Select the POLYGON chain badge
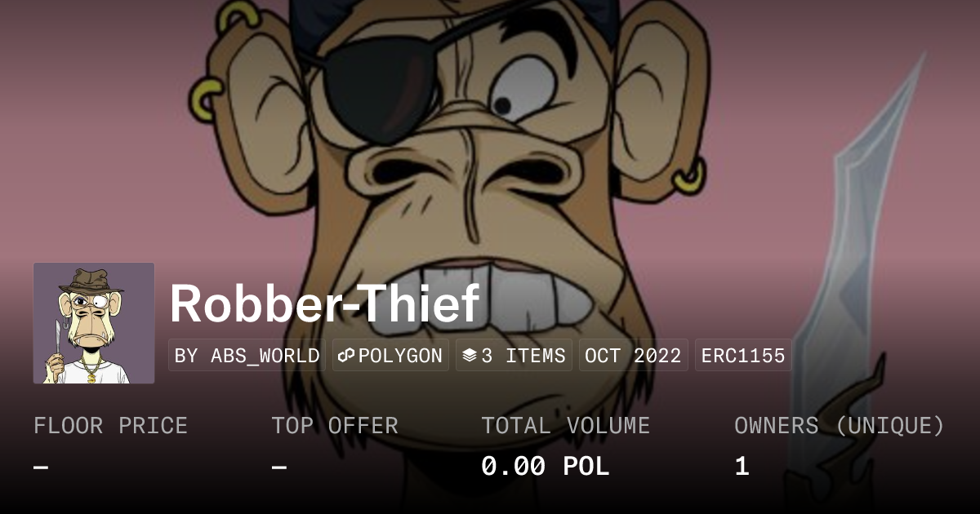The width and height of the screenshot is (980, 514). tap(390, 356)
